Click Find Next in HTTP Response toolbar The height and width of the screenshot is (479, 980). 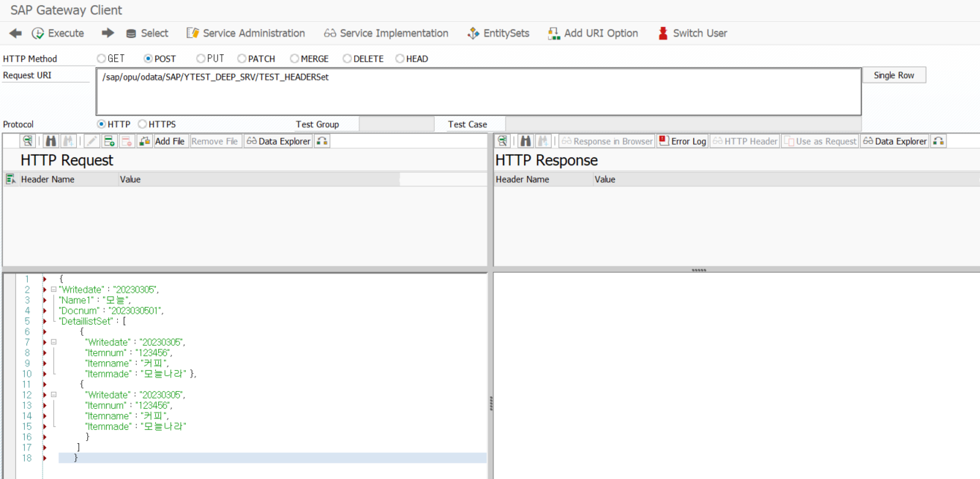point(542,141)
